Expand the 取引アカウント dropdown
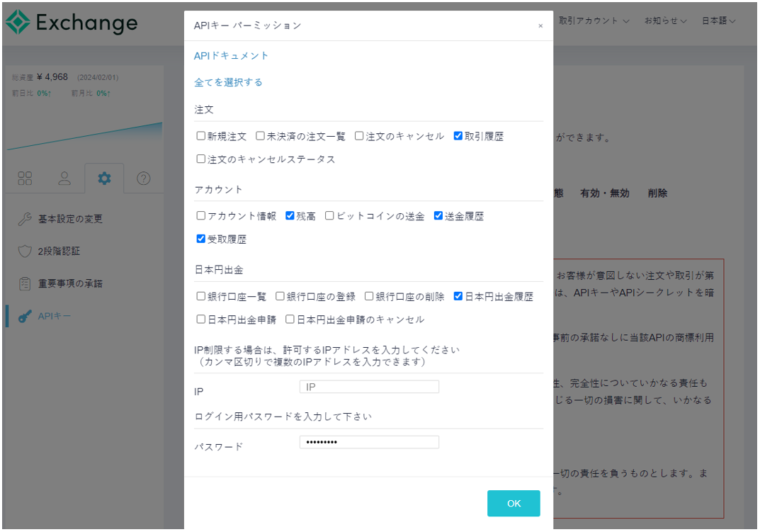 pyautogui.click(x=594, y=21)
